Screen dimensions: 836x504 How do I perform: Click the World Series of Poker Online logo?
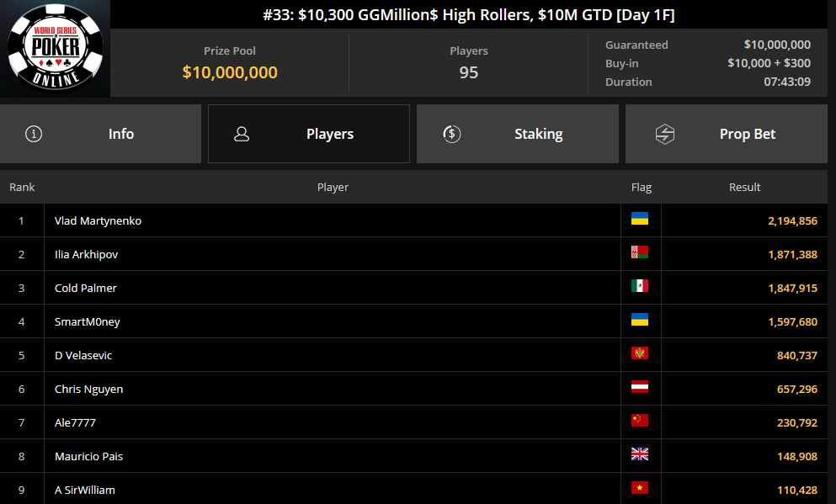click(x=55, y=48)
